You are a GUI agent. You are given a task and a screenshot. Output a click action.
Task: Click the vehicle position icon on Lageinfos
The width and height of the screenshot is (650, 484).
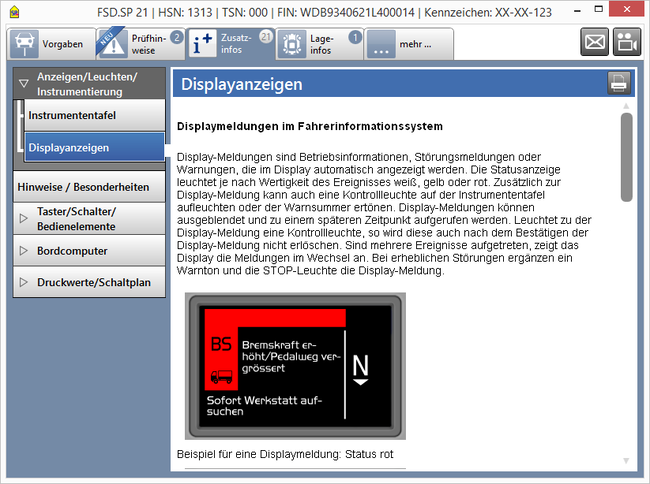click(292, 44)
